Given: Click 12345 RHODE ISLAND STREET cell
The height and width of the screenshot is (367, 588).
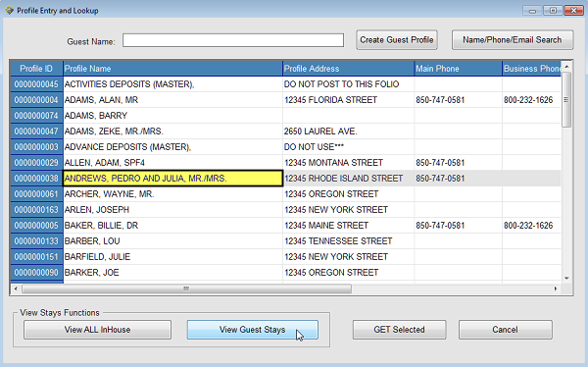Looking at the screenshot, I should (x=348, y=179).
